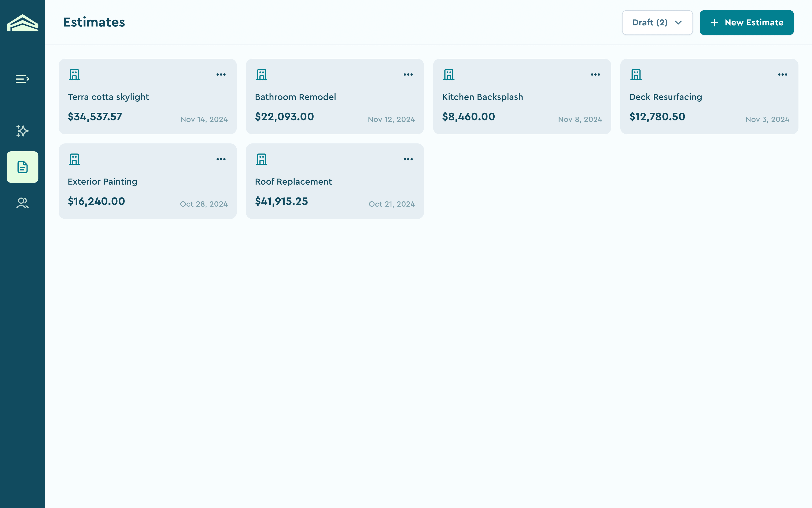Open the Kitchen Backsplash estimate title
This screenshot has height=508, width=812.
(483, 97)
